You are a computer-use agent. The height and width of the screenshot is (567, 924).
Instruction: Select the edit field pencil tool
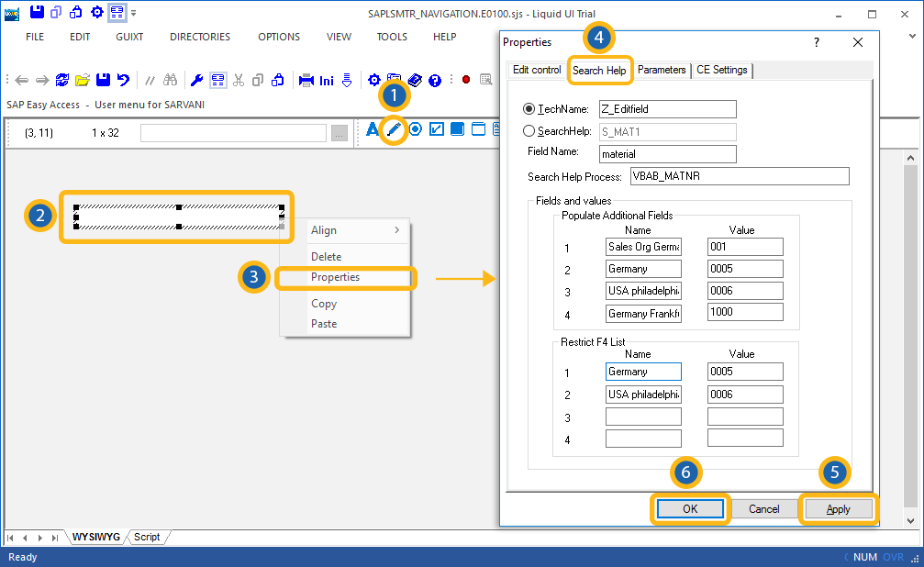click(x=395, y=129)
